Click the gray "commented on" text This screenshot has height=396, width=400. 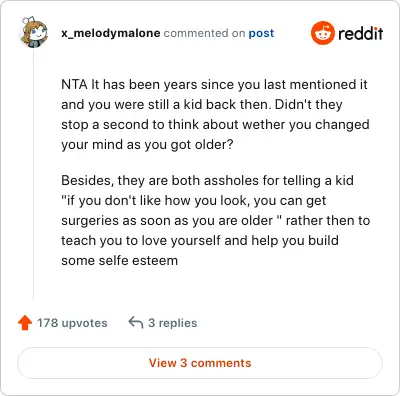click(x=204, y=33)
